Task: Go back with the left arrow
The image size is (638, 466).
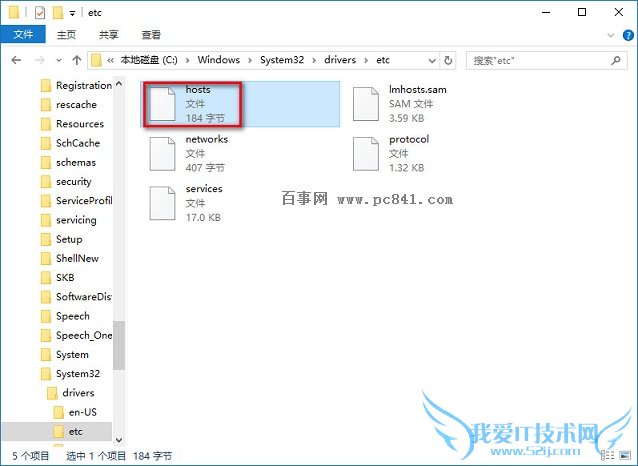Action: (16, 60)
